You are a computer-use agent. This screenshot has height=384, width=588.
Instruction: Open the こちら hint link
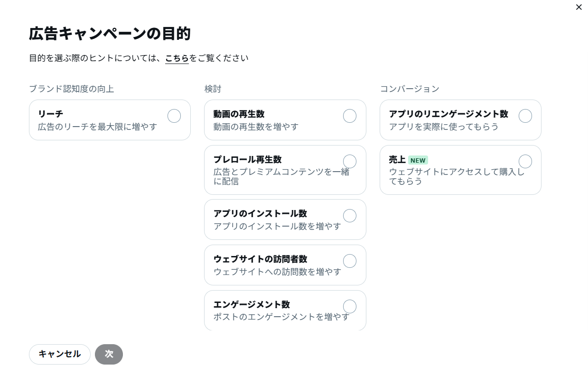coord(177,58)
